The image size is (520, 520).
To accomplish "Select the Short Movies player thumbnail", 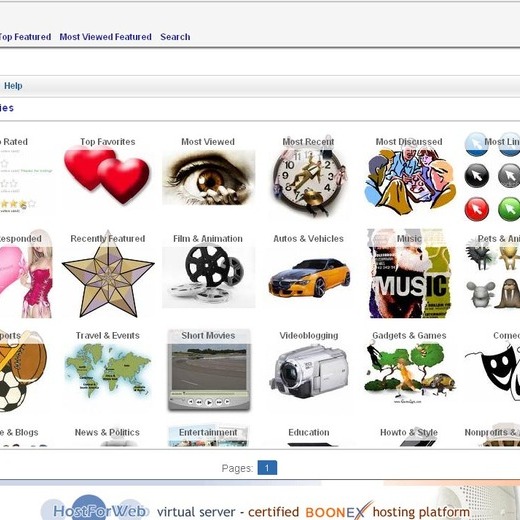I will [x=209, y=370].
